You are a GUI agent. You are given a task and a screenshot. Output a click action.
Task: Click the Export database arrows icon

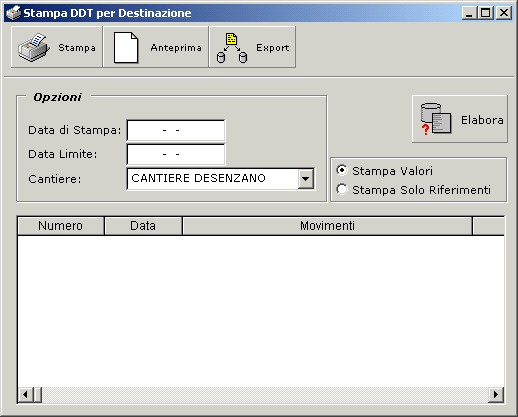pyautogui.click(x=232, y=48)
